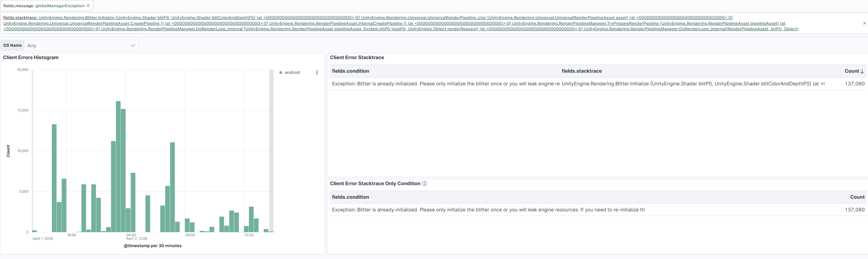
Task: Click Count header in Only Condition table
Action: (857, 197)
